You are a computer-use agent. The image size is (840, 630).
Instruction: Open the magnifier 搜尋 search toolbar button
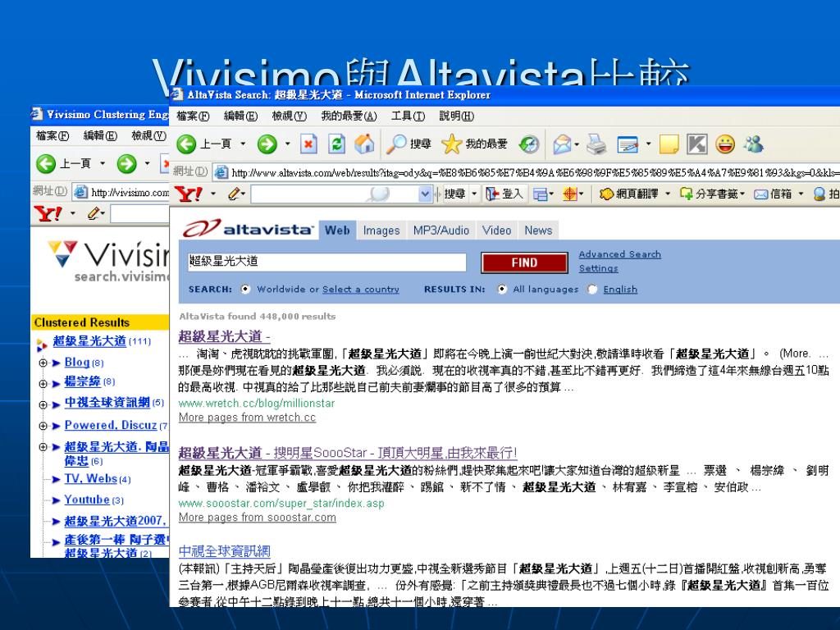coord(409,144)
